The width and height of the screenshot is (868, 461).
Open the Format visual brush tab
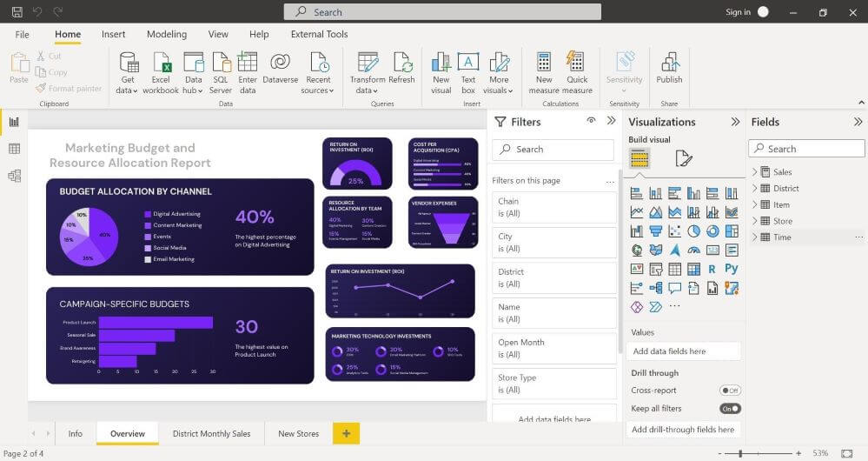[x=684, y=159]
